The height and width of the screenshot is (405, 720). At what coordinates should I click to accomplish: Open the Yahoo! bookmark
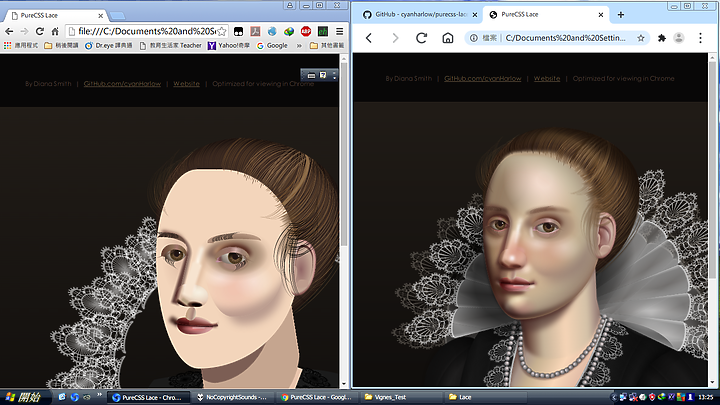coord(229,45)
